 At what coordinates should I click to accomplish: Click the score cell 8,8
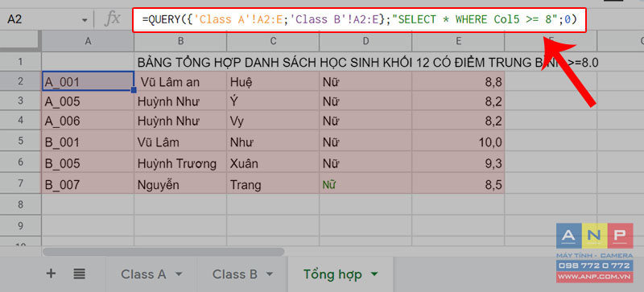click(x=458, y=82)
